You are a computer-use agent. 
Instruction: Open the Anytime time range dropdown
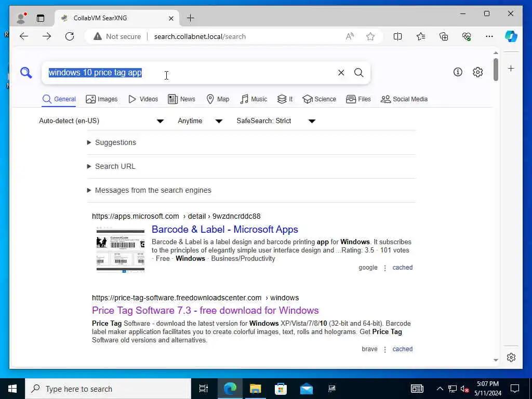(200, 121)
